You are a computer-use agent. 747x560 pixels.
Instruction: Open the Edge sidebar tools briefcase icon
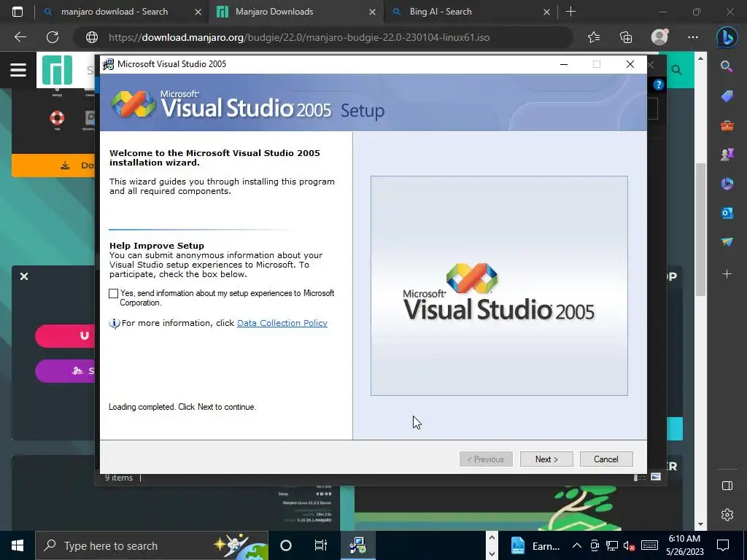point(727,125)
